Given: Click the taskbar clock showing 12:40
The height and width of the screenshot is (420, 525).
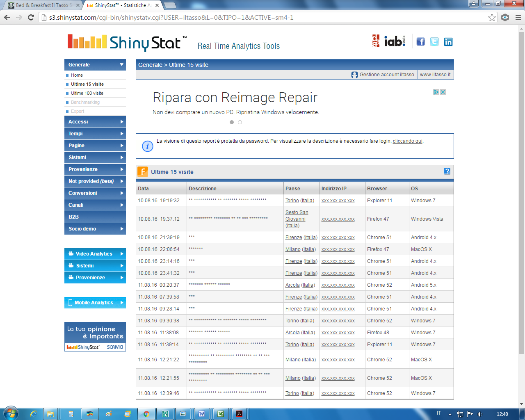Looking at the screenshot, I should (502, 414).
